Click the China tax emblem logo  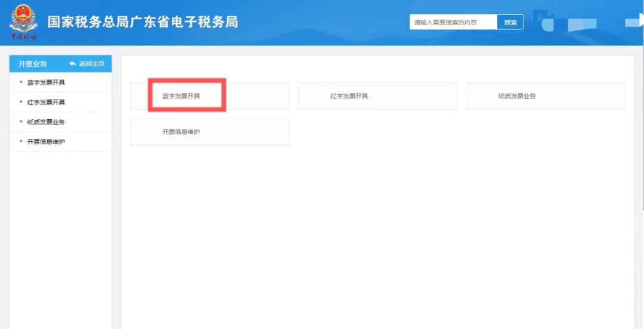(x=23, y=22)
